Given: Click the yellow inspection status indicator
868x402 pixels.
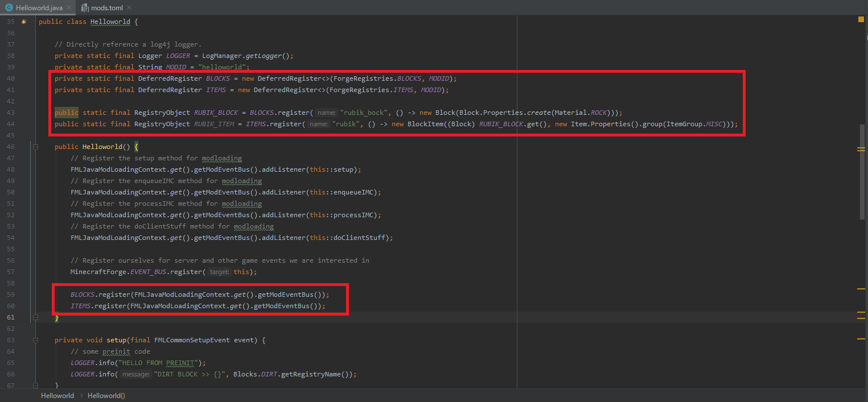Looking at the screenshot, I should pos(861,20).
